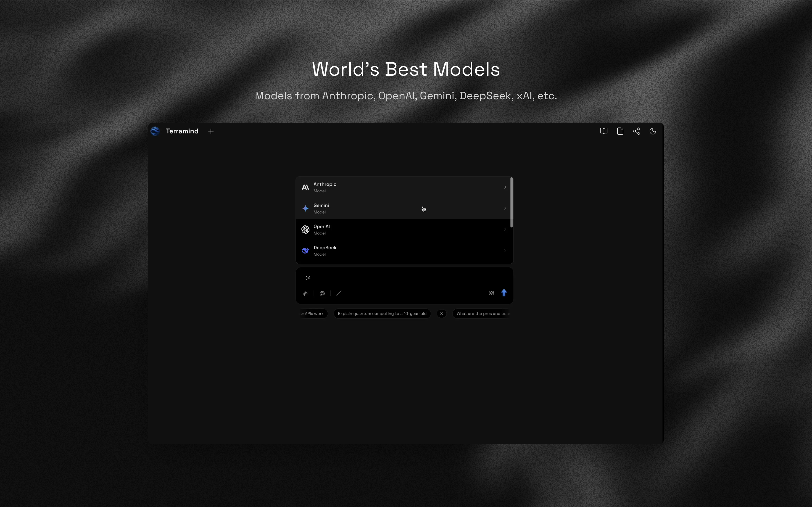Choose 'Explain quantum computing to a 10-year-old' suggestion
This screenshot has height=507, width=812.
pyautogui.click(x=382, y=314)
